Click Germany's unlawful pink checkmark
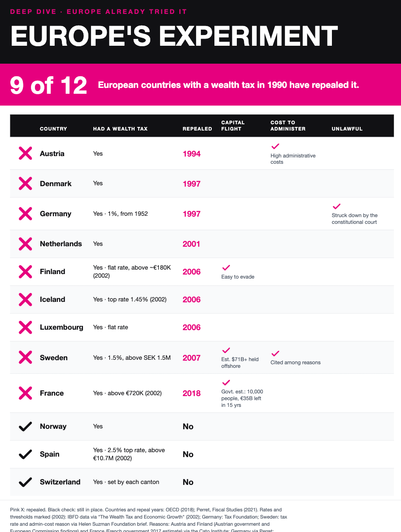 336,206
